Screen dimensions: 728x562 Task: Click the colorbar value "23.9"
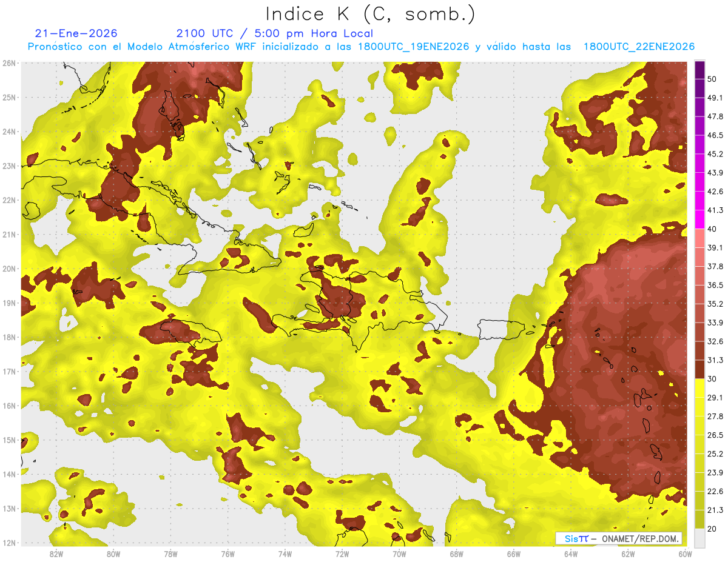coord(715,473)
